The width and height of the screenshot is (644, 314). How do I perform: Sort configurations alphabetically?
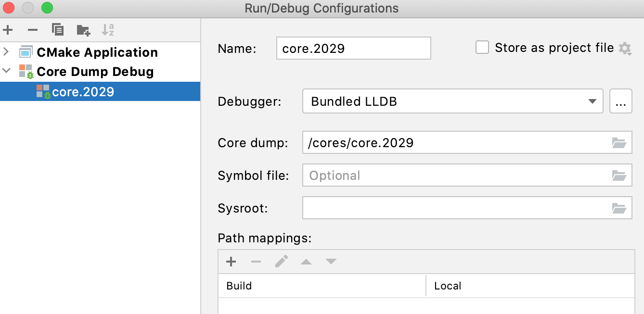[x=108, y=29]
